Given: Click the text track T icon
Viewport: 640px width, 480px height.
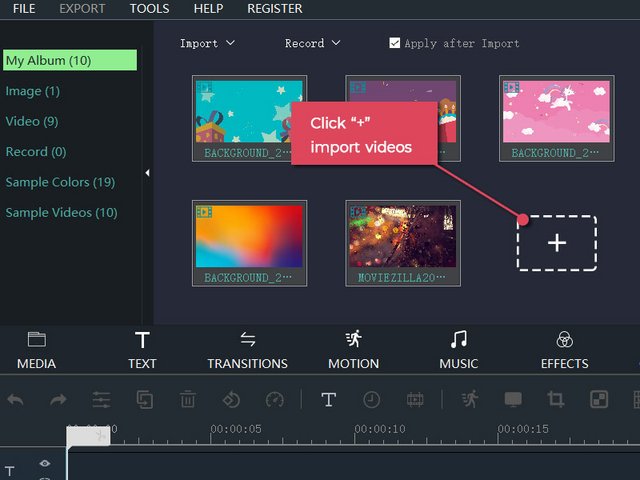Looking at the screenshot, I should click(x=9, y=472).
